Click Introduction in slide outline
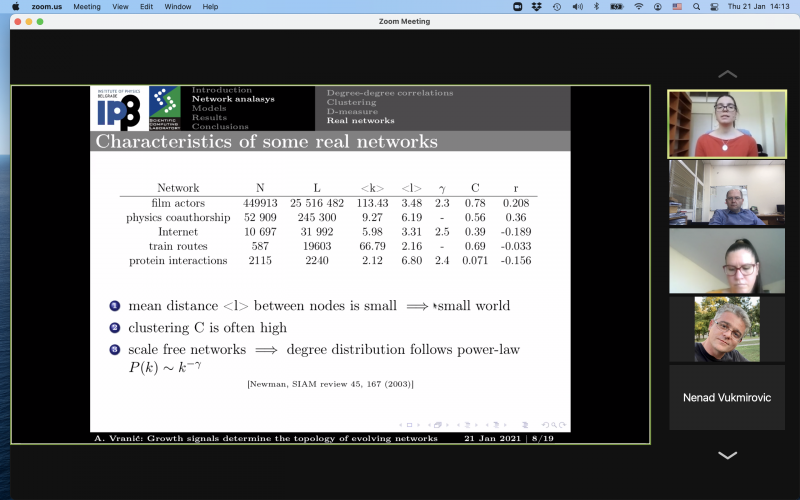The width and height of the screenshot is (800, 500). (221, 90)
